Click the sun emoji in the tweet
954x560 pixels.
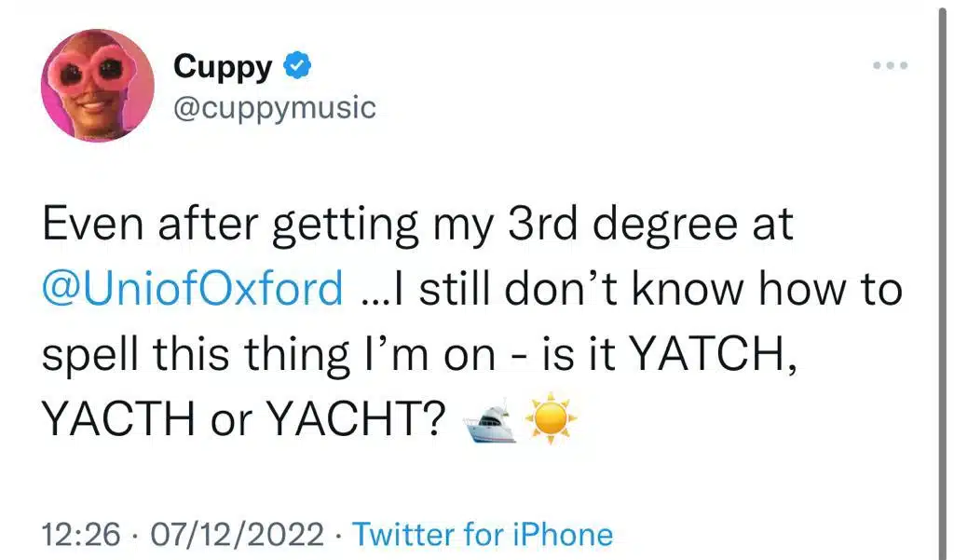[x=548, y=418]
